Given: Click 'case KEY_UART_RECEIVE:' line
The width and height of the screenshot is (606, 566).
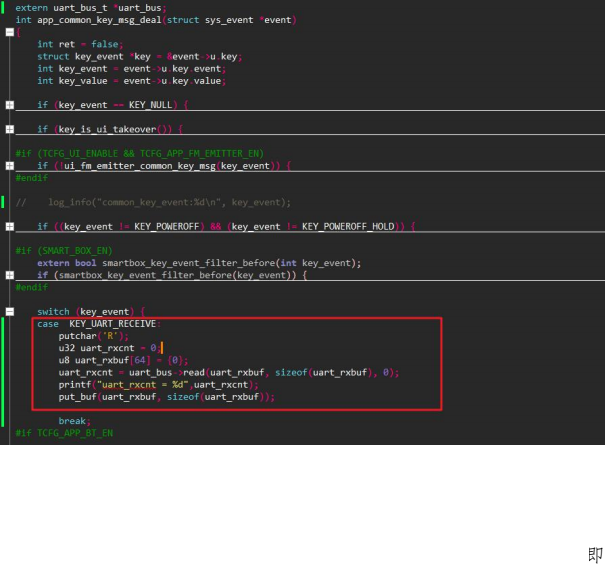Looking at the screenshot, I should (99, 324).
